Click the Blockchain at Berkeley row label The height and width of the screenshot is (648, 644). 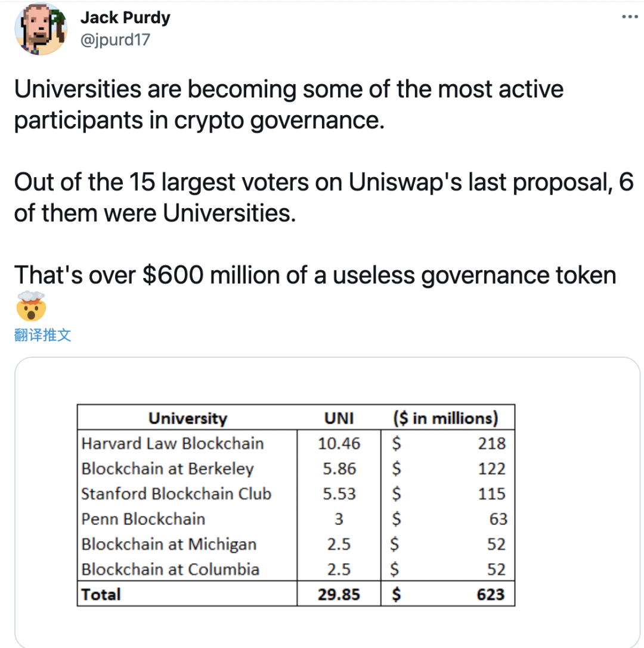pyautogui.click(x=168, y=468)
